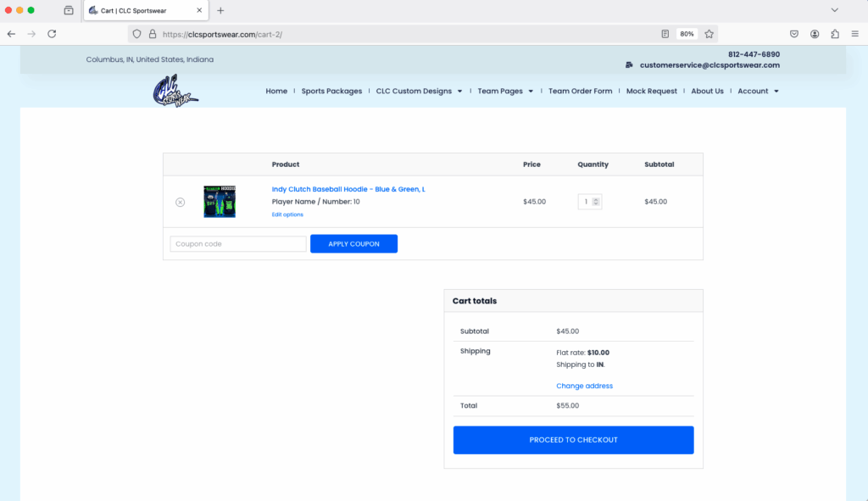This screenshot has height=501, width=868.
Task: Open the Mock Request page
Action: 652,91
